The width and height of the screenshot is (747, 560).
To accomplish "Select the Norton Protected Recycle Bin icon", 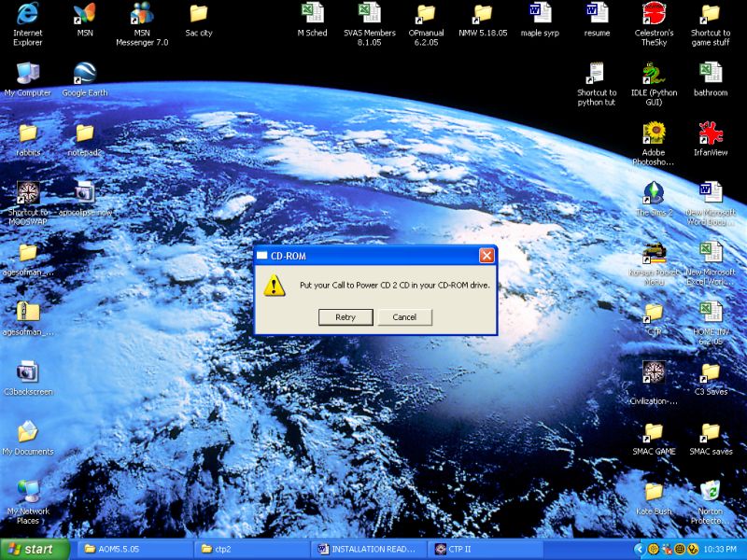I will point(711,502).
